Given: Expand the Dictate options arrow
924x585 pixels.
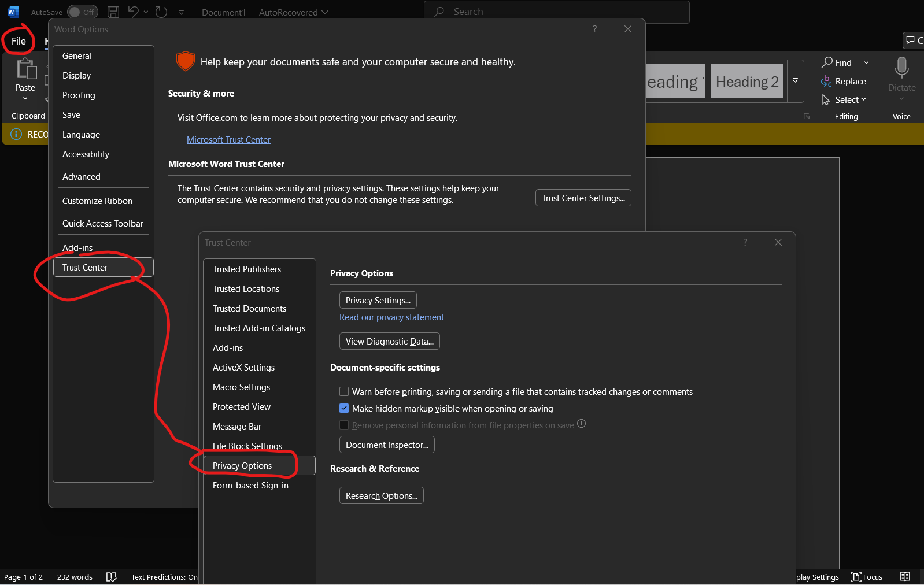Looking at the screenshot, I should (x=901, y=99).
